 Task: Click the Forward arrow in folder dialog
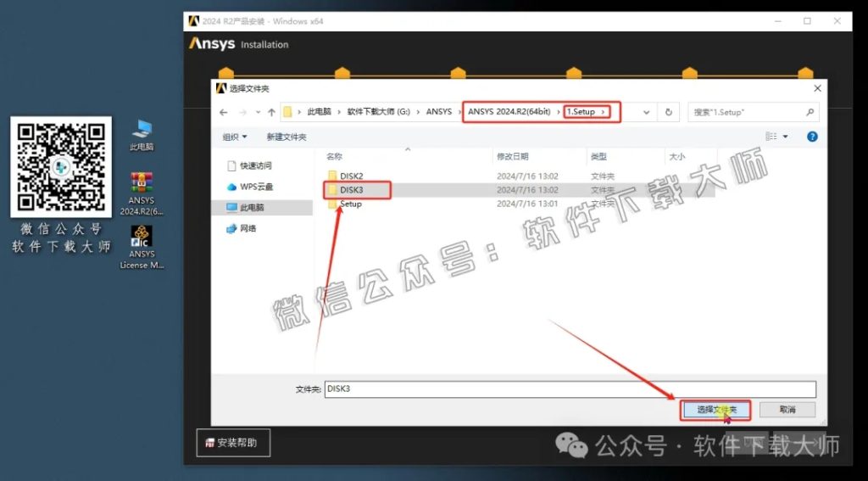click(242, 112)
